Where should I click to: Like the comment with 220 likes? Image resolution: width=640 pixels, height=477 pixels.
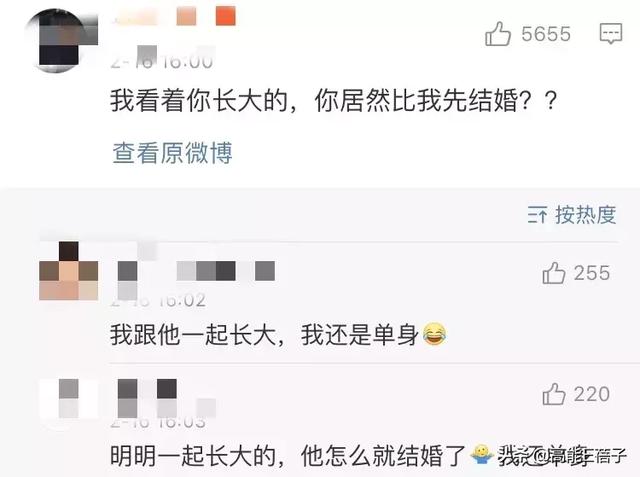click(x=553, y=394)
